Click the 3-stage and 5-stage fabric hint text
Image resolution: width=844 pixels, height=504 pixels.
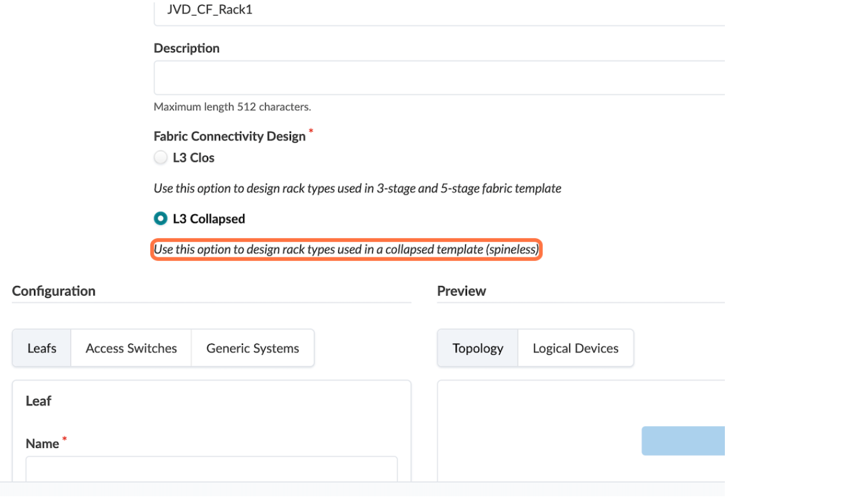click(357, 189)
